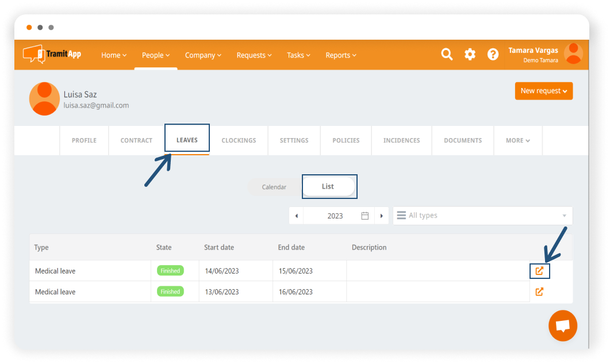
Task: Expand the New request dropdown button
Action: [x=543, y=91]
